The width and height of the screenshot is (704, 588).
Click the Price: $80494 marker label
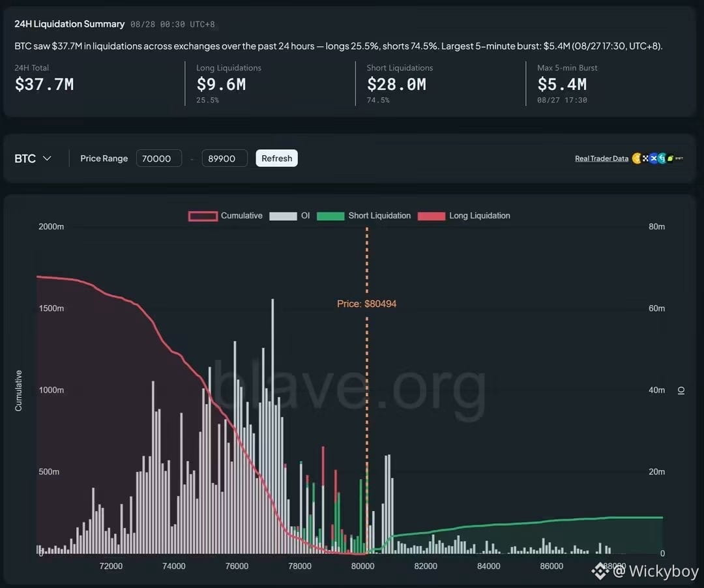(367, 304)
